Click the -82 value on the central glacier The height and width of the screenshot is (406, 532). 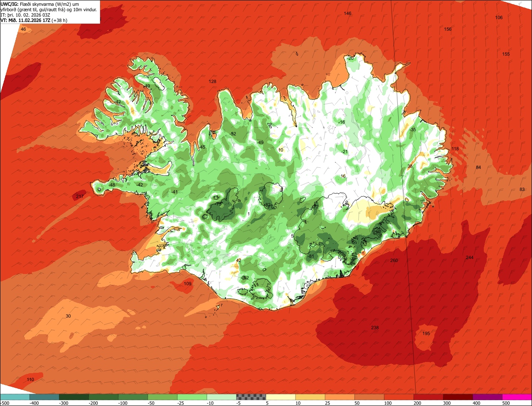pyautogui.click(x=267, y=205)
